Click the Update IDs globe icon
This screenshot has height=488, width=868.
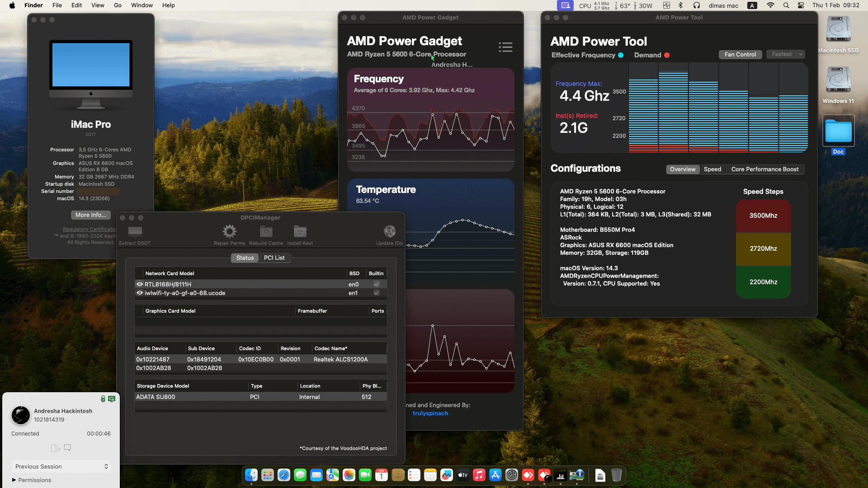(x=390, y=232)
